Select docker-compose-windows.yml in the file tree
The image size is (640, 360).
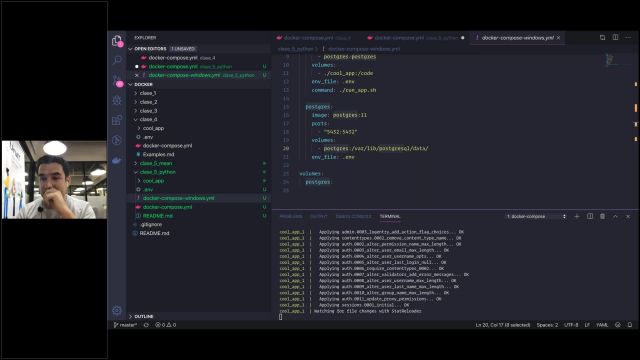pos(178,198)
